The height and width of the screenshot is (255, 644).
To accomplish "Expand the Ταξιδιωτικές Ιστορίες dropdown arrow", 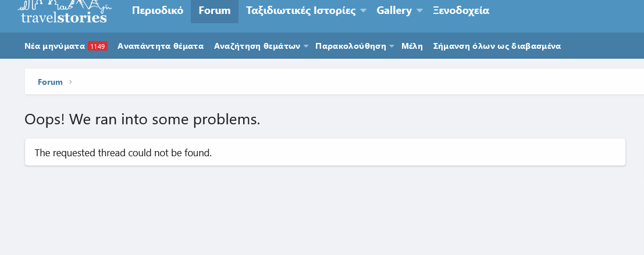I will coord(364,11).
